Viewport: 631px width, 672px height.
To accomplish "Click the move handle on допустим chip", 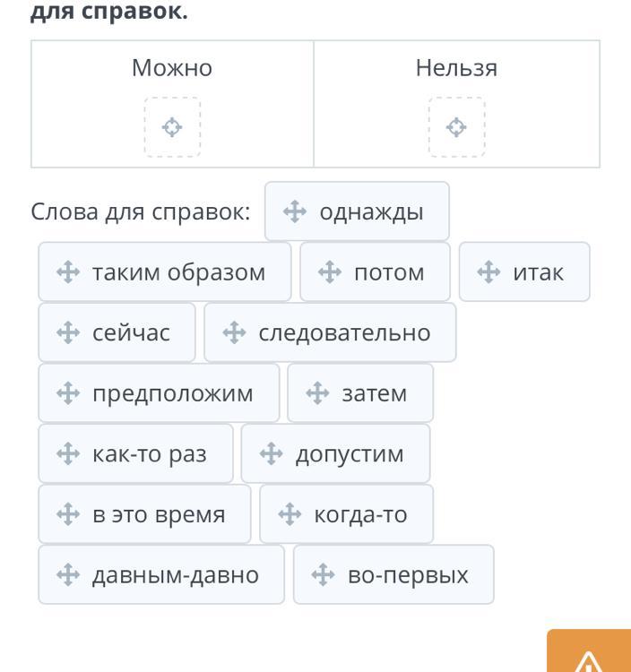I will coord(271,453).
